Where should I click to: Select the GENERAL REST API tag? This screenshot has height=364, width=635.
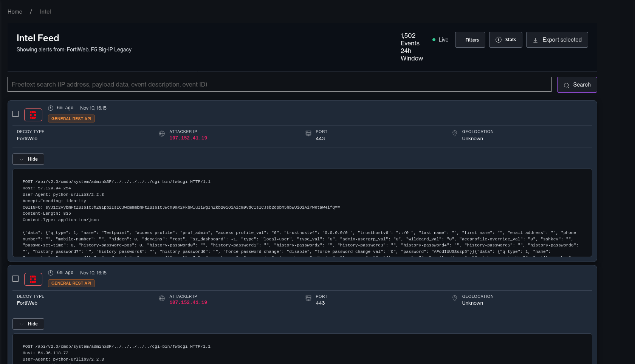(71, 118)
